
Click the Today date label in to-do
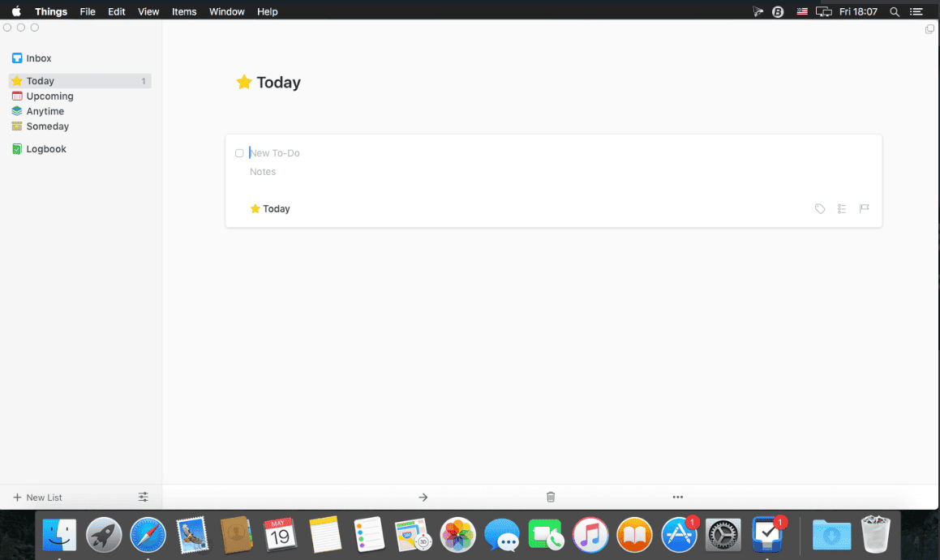pyautogui.click(x=270, y=209)
